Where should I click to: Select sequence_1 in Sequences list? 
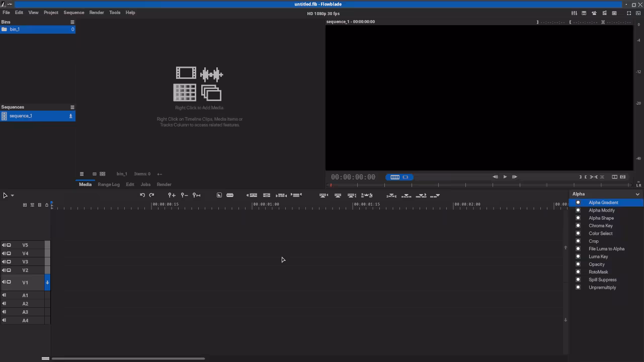click(38, 116)
